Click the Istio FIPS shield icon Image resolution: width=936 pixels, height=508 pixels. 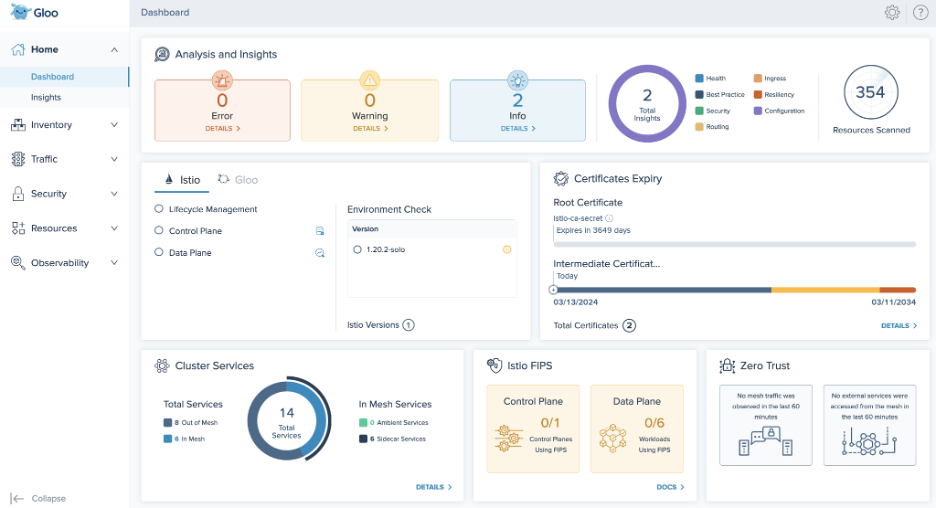point(494,366)
